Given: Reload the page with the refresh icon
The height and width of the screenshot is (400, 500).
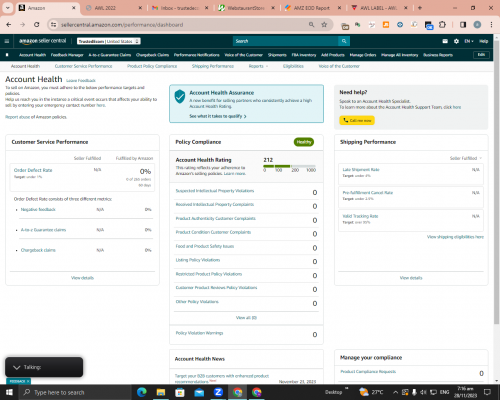Looking at the screenshot, I should [x=37, y=25].
